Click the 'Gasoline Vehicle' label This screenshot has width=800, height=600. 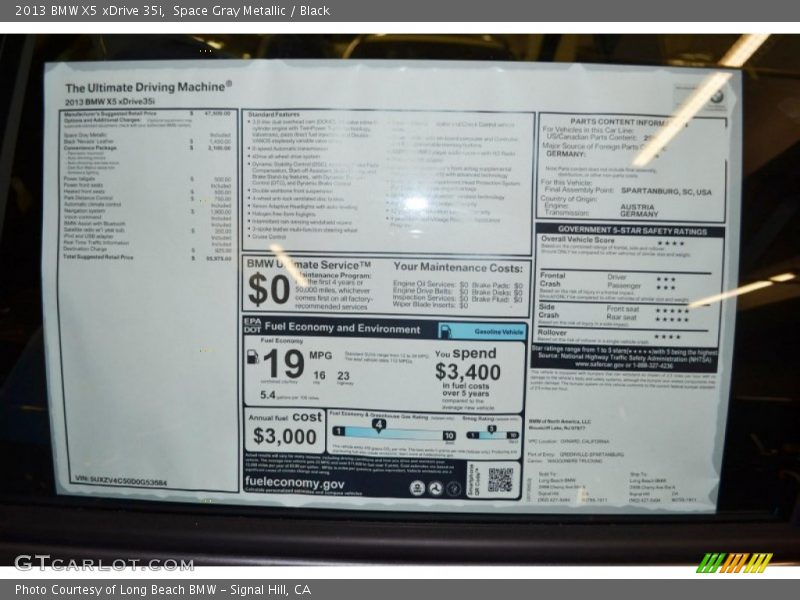click(x=498, y=332)
